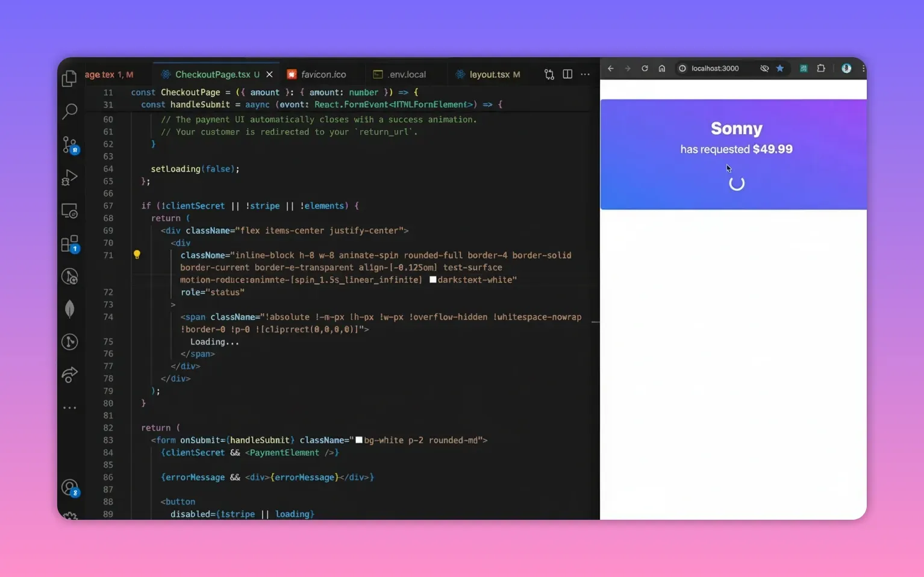Open the editor's More Actions ellipsis menu
Image resolution: width=924 pixels, height=577 pixels.
click(x=584, y=74)
